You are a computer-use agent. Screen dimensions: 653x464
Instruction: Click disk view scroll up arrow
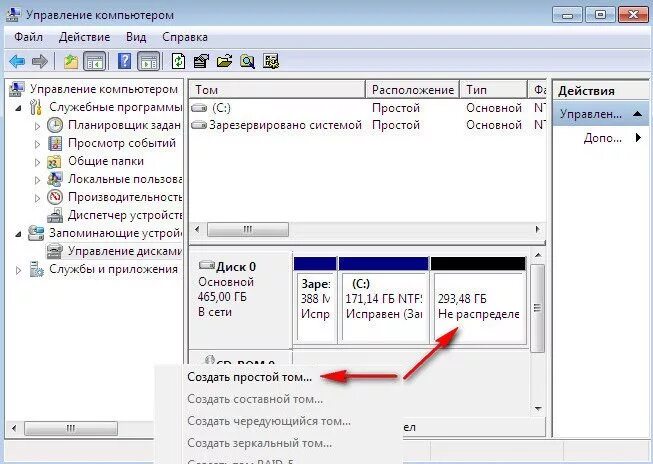click(538, 255)
